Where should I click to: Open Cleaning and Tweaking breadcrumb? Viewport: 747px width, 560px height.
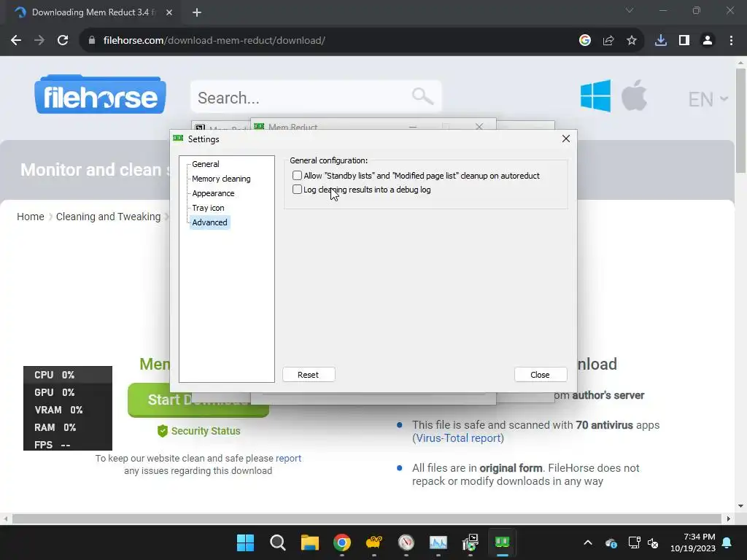tap(108, 217)
